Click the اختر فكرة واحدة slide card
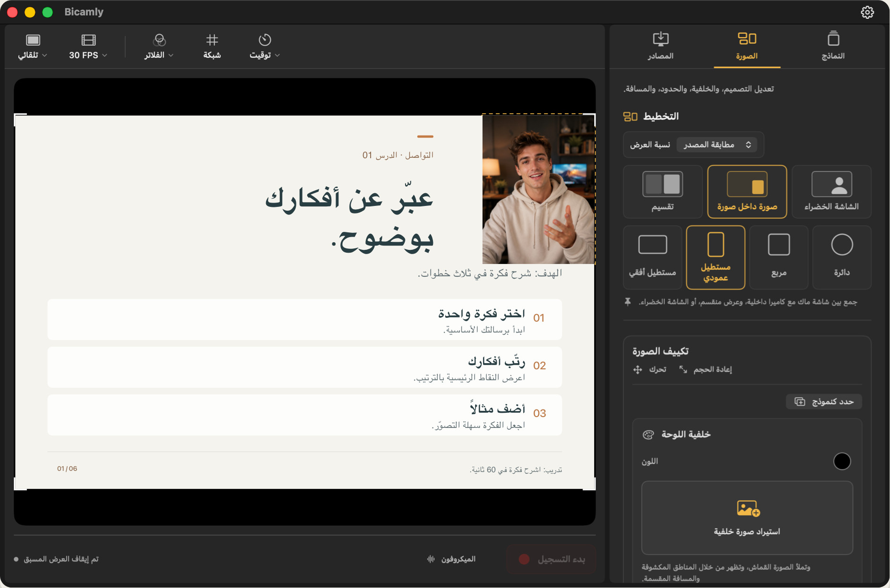Viewport: 890px width, 588px height. (x=304, y=319)
